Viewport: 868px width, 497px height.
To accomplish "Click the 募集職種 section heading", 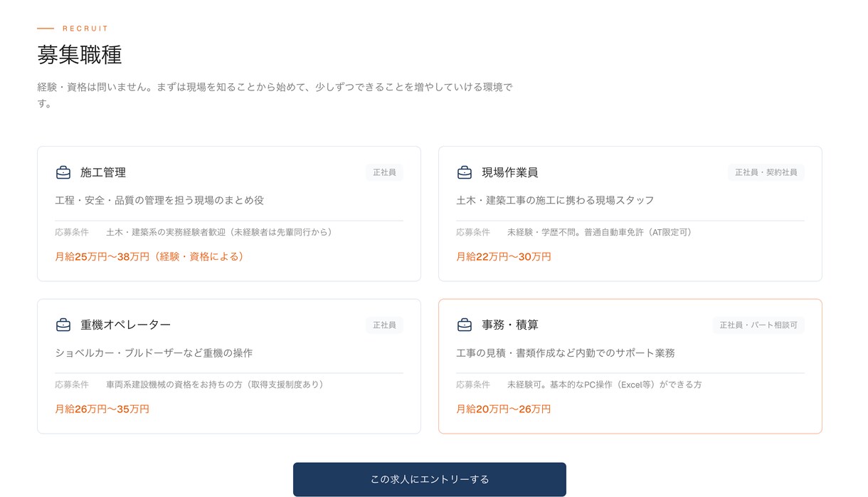I will click(80, 55).
